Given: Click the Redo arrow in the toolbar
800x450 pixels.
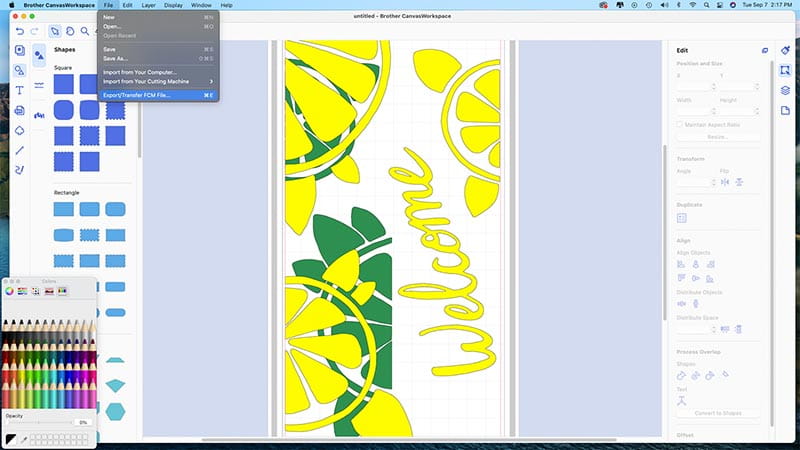Looking at the screenshot, I should 35,32.
